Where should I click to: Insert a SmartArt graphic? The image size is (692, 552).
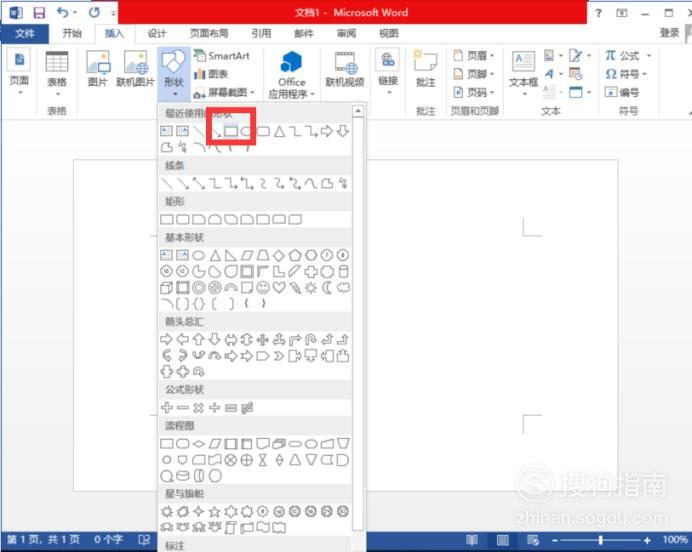(222, 56)
